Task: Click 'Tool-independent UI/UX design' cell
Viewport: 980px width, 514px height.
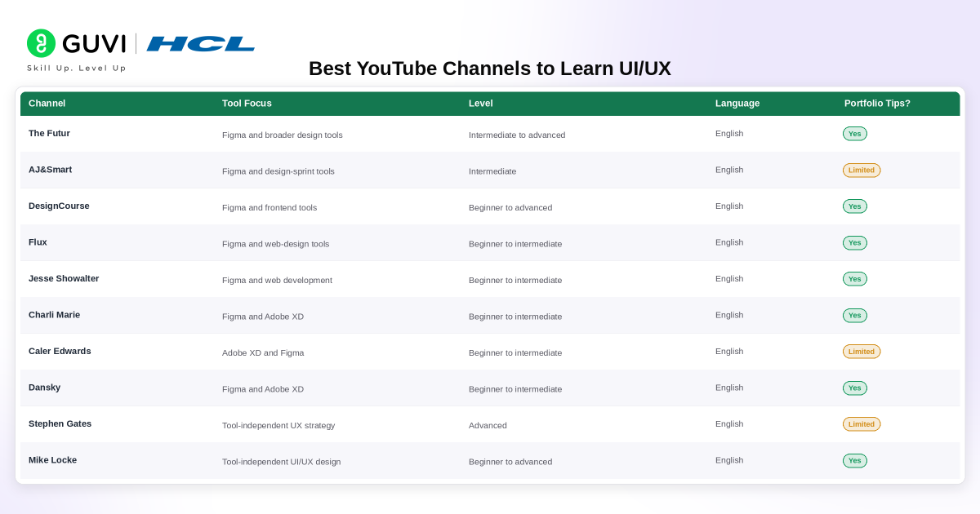Action: pos(282,462)
